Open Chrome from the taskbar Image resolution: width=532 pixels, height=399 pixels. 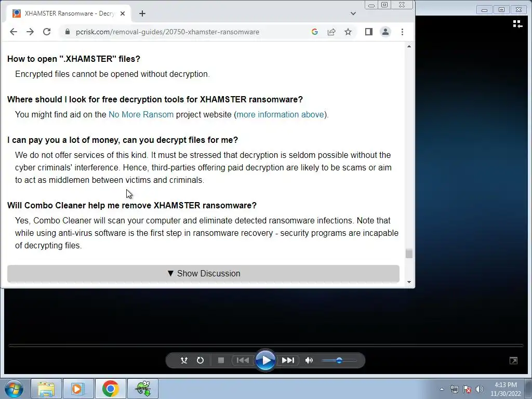pos(110,389)
